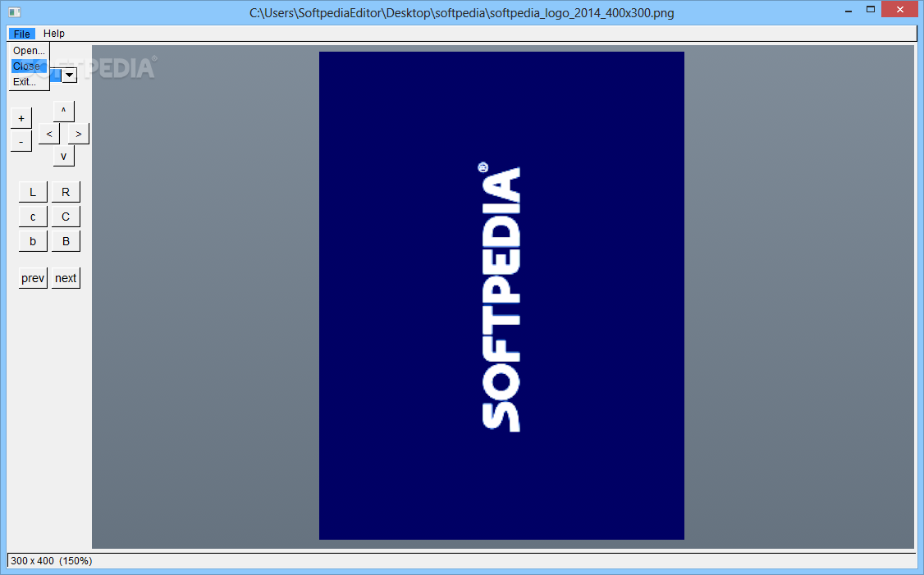Image resolution: width=924 pixels, height=575 pixels.
Task: Maximize the image viewer window
Action: pos(871,10)
